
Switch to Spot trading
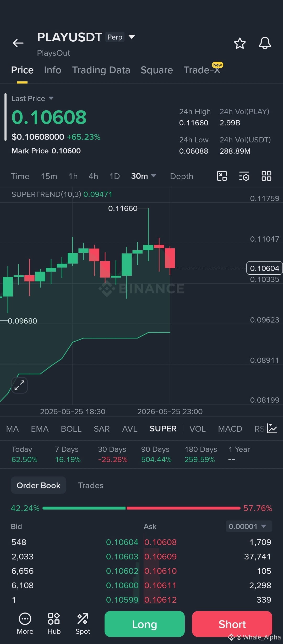[x=83, y=624]
